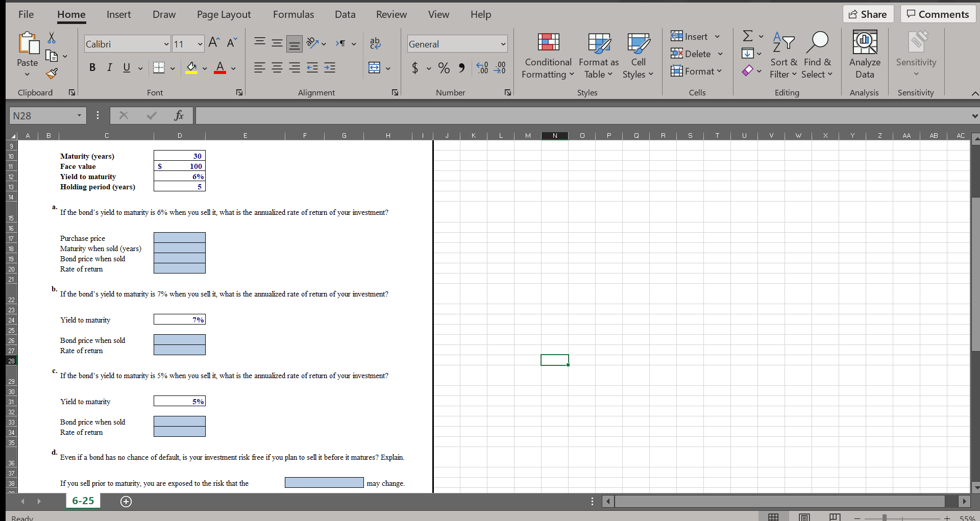980x521 pixels.
Task: Click the Cut scissors icon
Action: point(52,38)
